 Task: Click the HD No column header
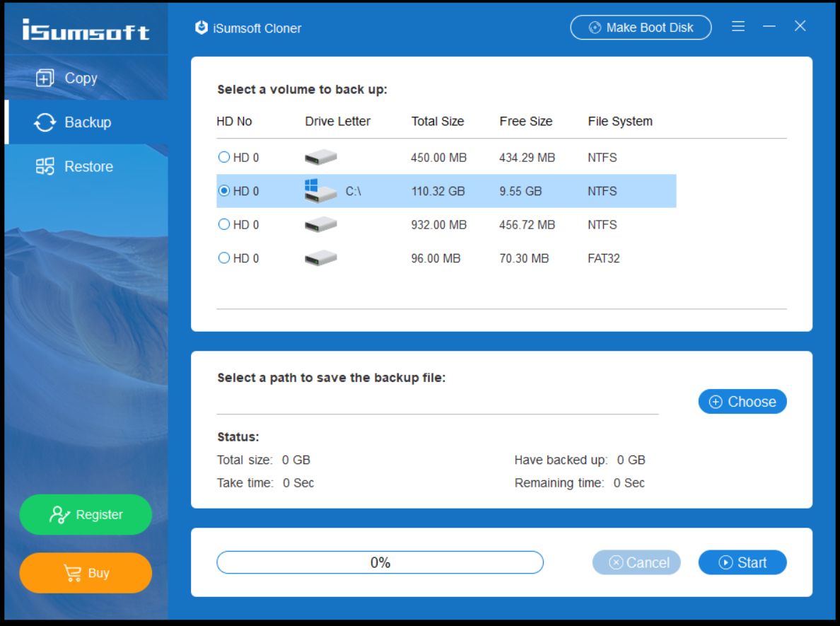coord(234,122)
